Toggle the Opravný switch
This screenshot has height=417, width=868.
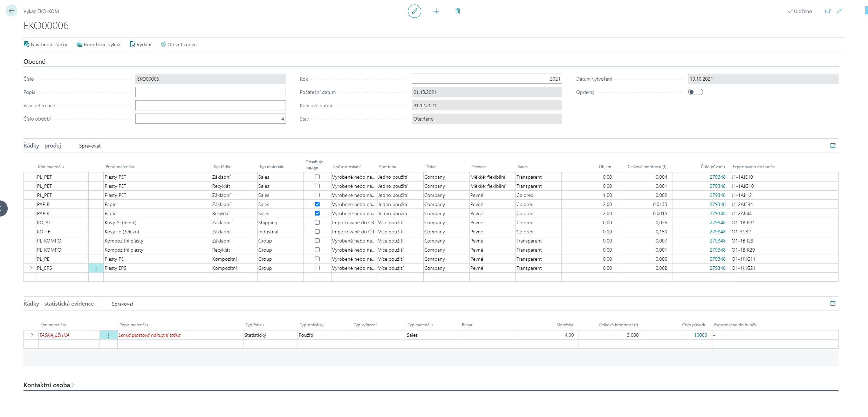(x=695, y=92)
